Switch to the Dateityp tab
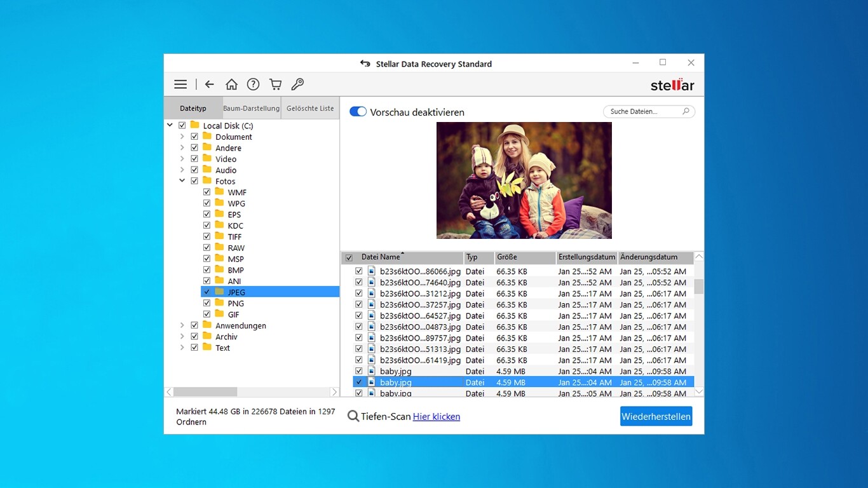This screenshot has height=488, width=868. [x=193, y=108]
